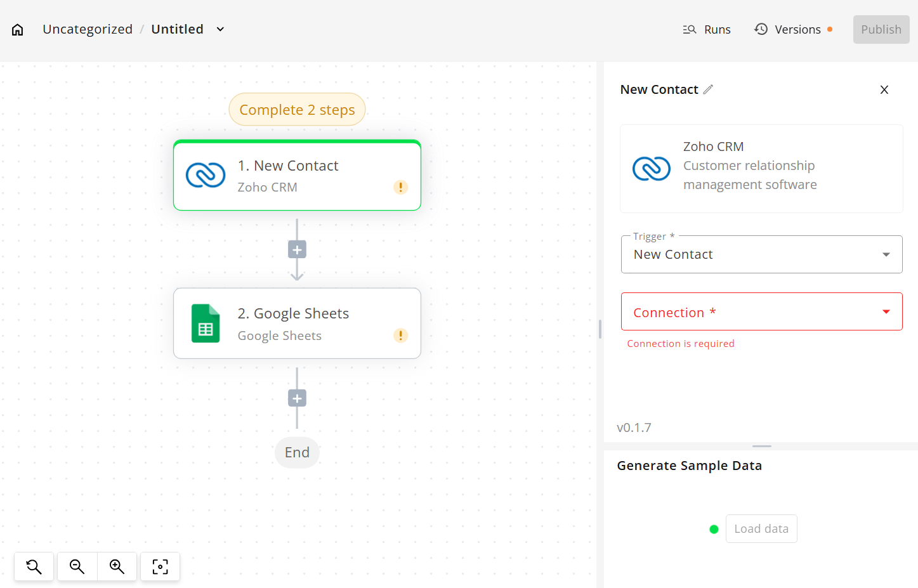Open the Versions panel

pos(788,30)
